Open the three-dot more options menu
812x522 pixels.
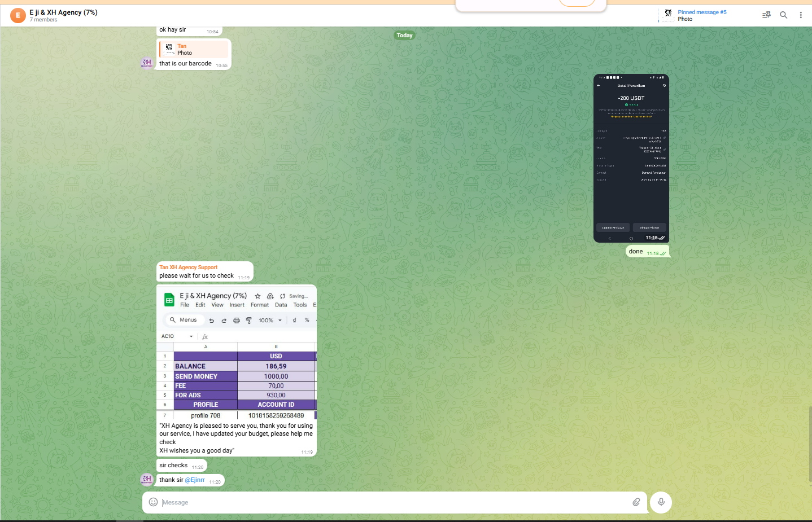point(801,15)
